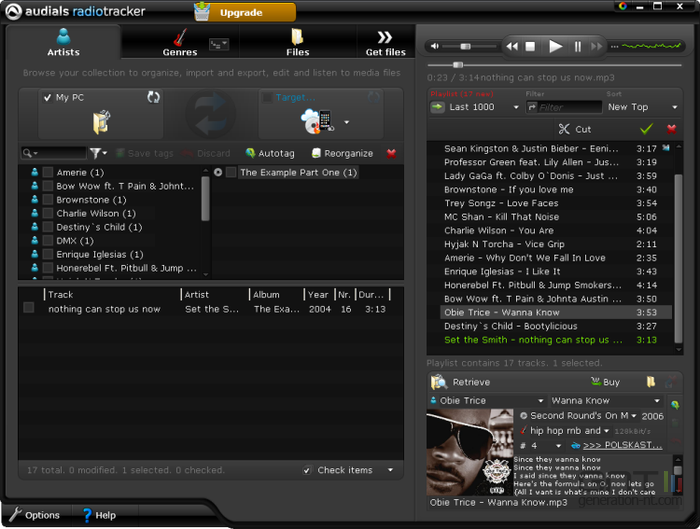Pause the playing track
Screen dimensions: 700x529
(x=578, y=46)
